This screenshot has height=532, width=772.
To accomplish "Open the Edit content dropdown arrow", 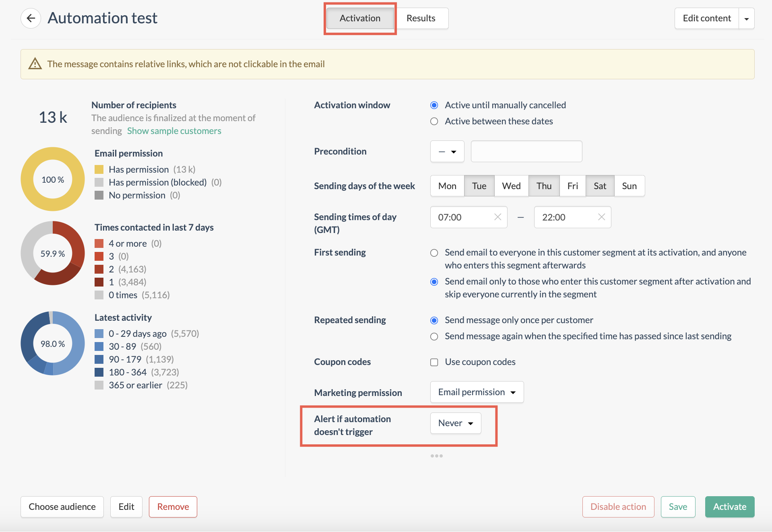I will click(x=747, y=19).
